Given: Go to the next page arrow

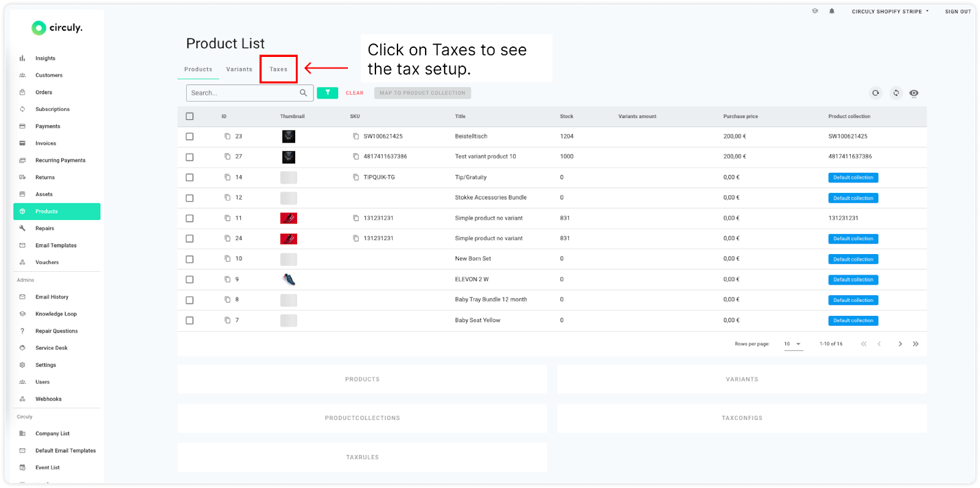Looking at the screenshot, I should click(x=900, y=344).
